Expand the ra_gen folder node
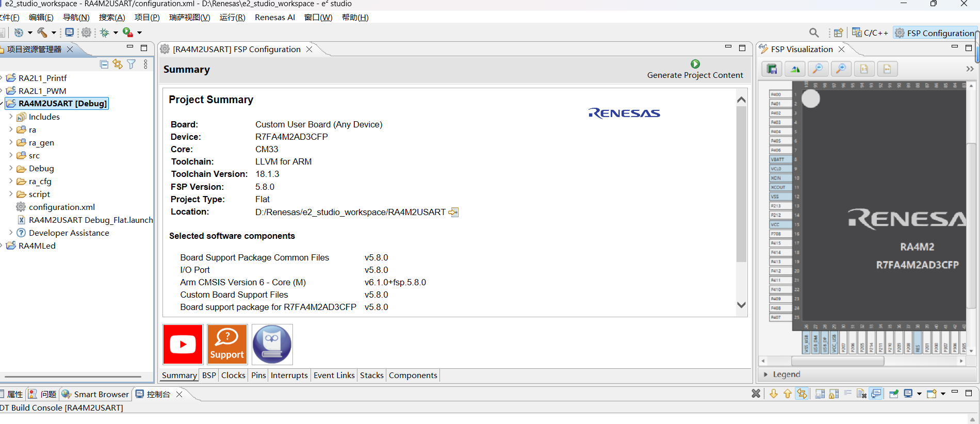Viewport: 980px width, 424px height. click(x=11, y=142)
